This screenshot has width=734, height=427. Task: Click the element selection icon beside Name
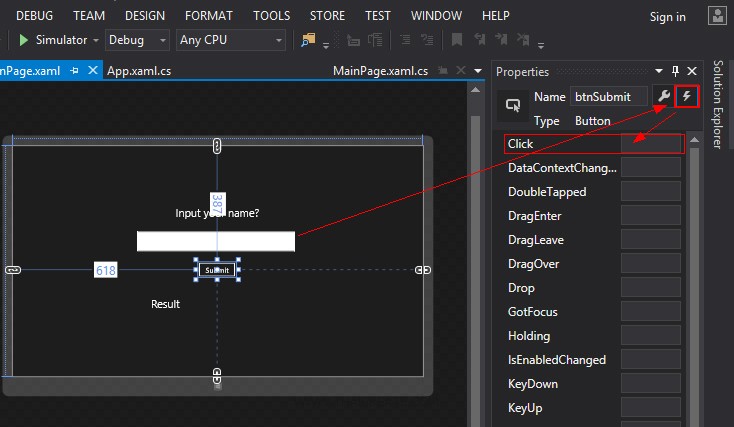click(x=513, y=105)
